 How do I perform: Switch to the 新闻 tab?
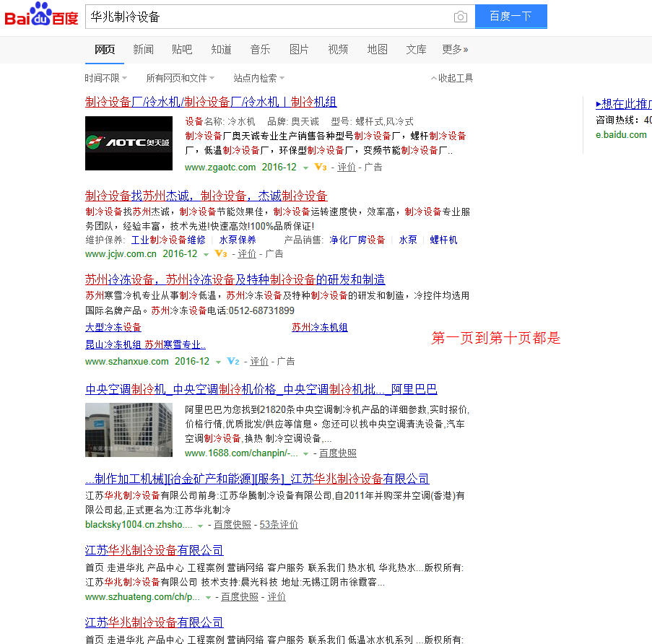coord(143,50)
